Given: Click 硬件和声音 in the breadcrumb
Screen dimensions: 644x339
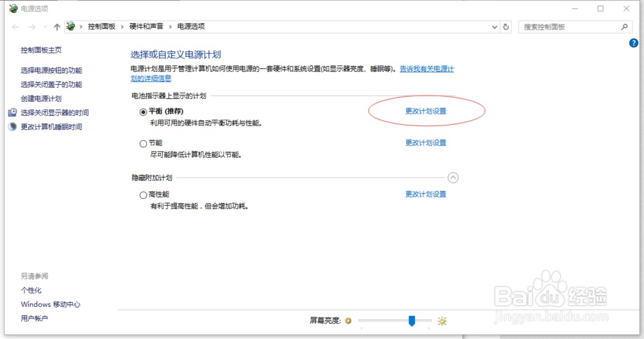Looking at the screenshot, I should pyautogui.click(x=146, y=26).
